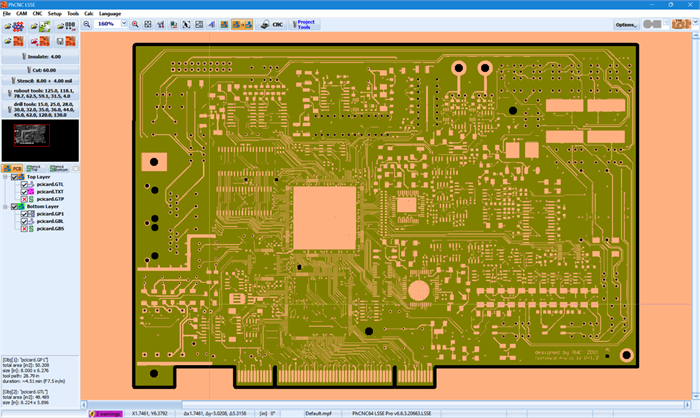Zoom out with the minus magnifier
The image size is (700, 418).
point(87,24)
